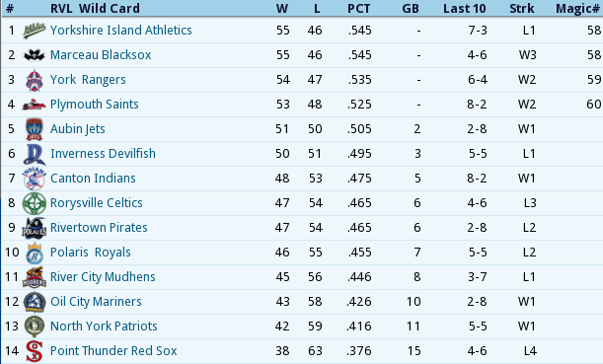603x364 pixels.
Task: Click the Polaris Royals crown logo
Action: pos(35,253)
